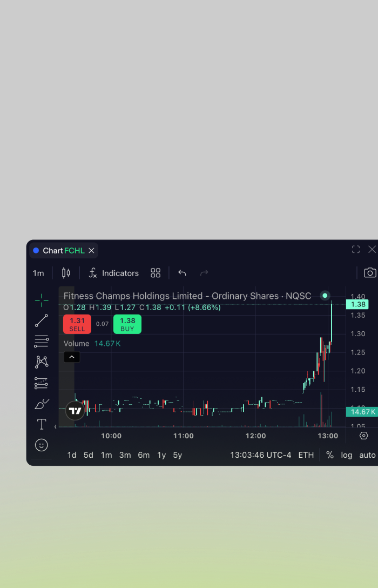Set date range to 3m

click(x=125, y=455)
